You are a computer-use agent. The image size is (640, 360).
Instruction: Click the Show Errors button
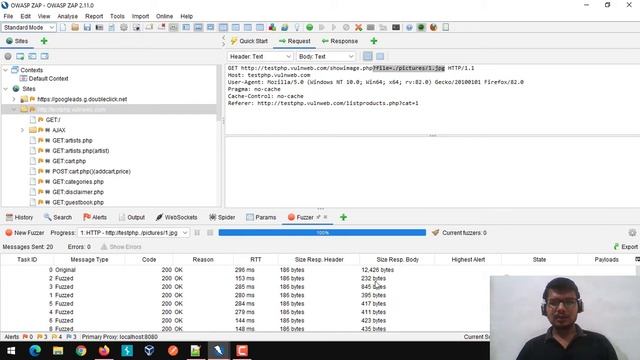(x=121, y=247)
